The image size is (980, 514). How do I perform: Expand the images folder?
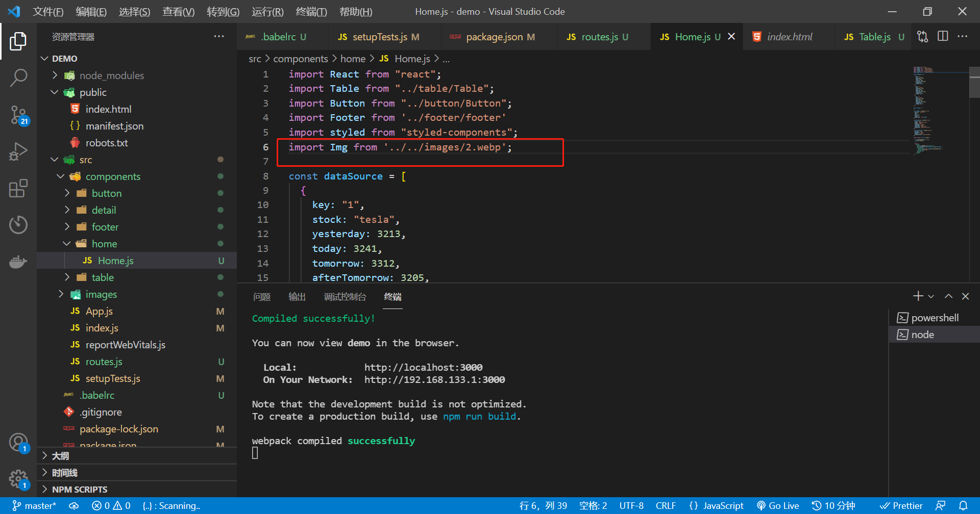(x=61, y=294)
